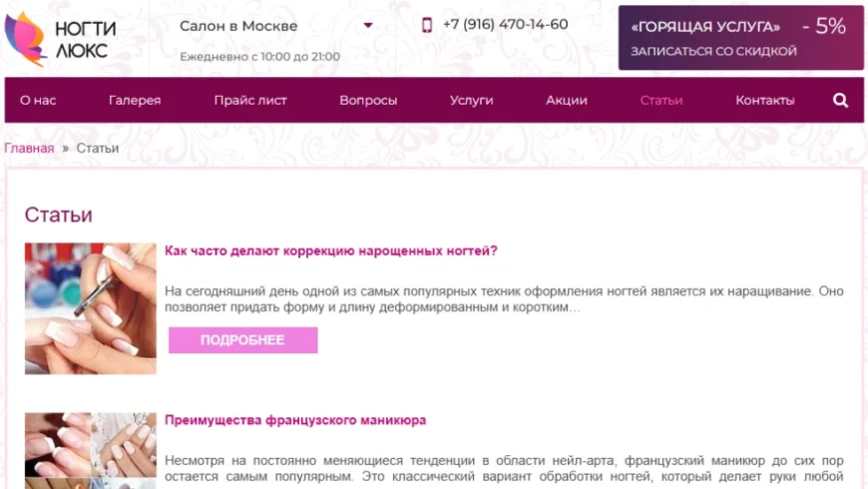Screen dimensions: 868x489
Task: Expand the Салон в Москве dropdown arrow
Action: pos(368,26)
